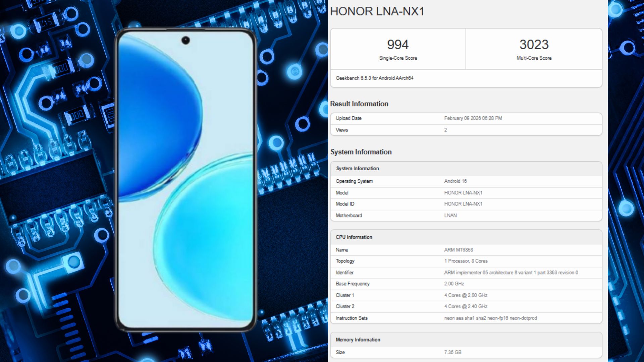Open the Memory Information section header
The height and width of the screenshot is (362, 644).
(358, 340)
